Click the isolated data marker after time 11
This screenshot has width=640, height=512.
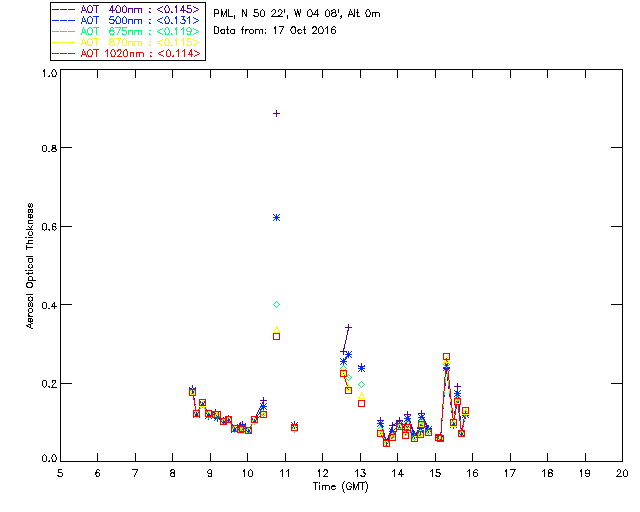pos(294,427)
